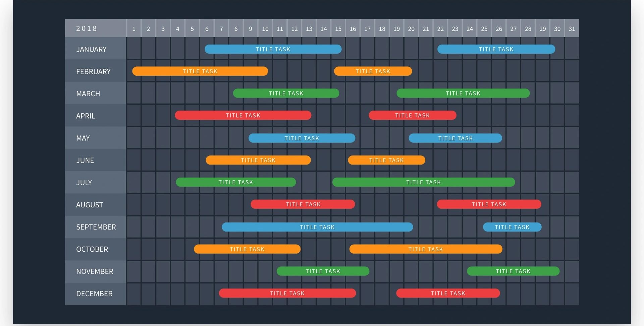Open first blue task bar in January
The image size is (644, 326).
pyautogui.click(x=273, y=49)
